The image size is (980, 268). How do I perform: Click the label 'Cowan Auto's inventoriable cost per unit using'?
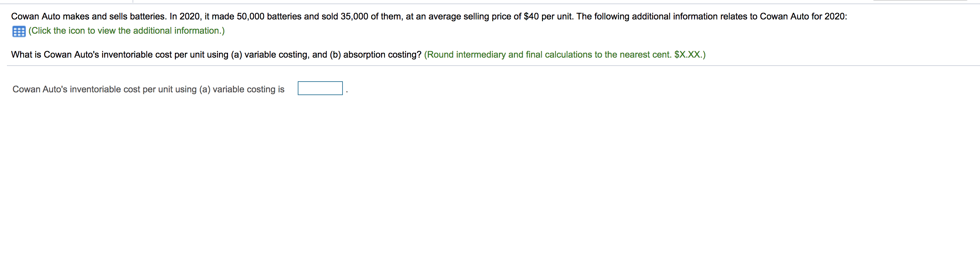104,90
